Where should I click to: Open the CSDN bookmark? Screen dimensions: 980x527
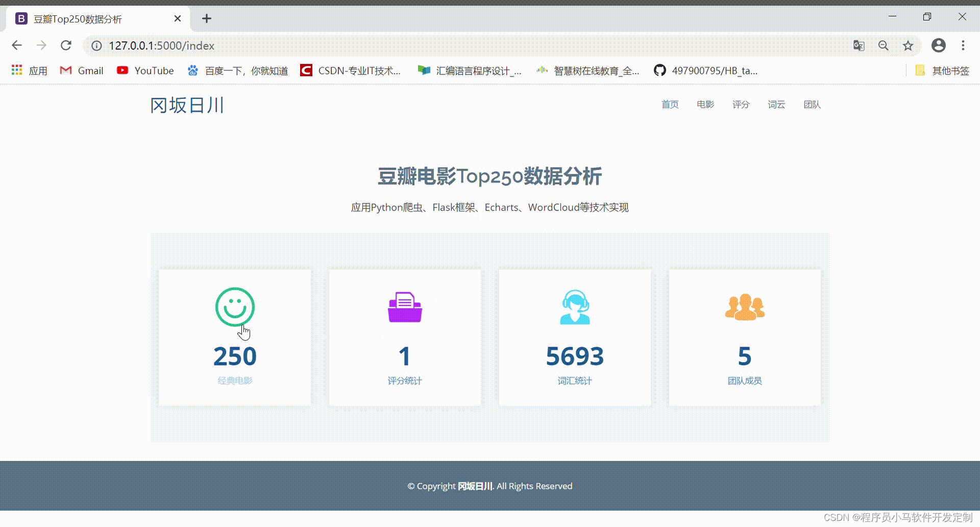(x=351, y=70)
